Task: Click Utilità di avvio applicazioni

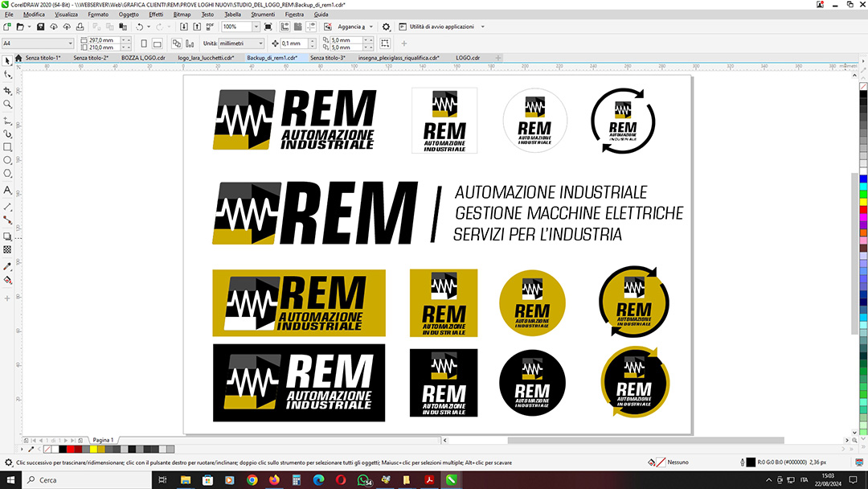Action: 442,27
